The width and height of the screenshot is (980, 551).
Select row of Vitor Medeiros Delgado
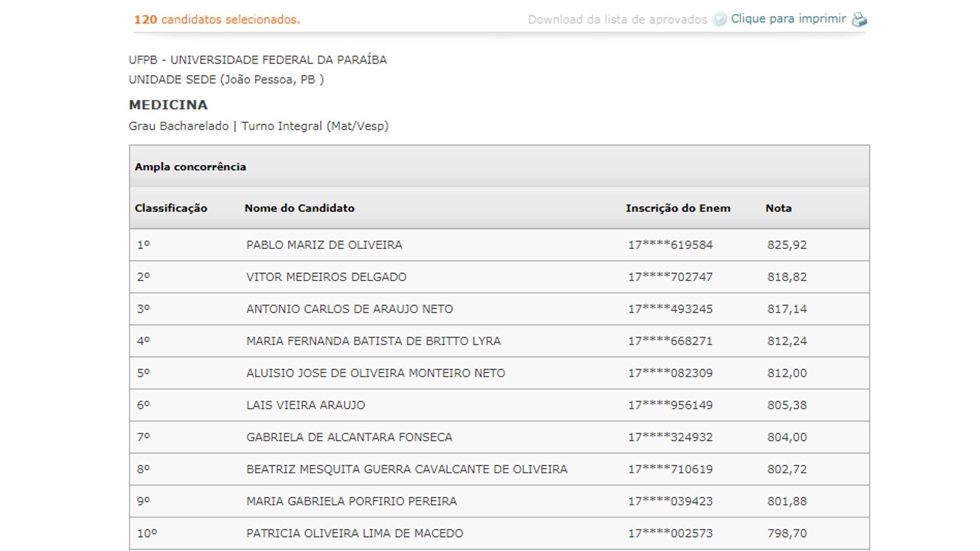[499, 277]
